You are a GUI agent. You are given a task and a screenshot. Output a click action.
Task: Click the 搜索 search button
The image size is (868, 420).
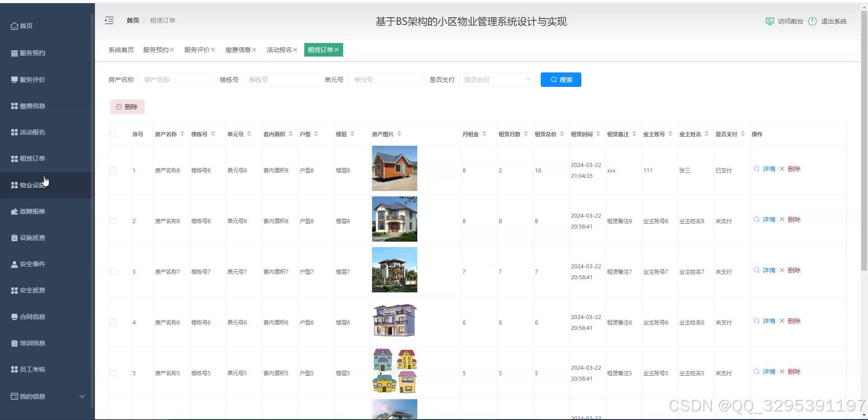point(561,79)
